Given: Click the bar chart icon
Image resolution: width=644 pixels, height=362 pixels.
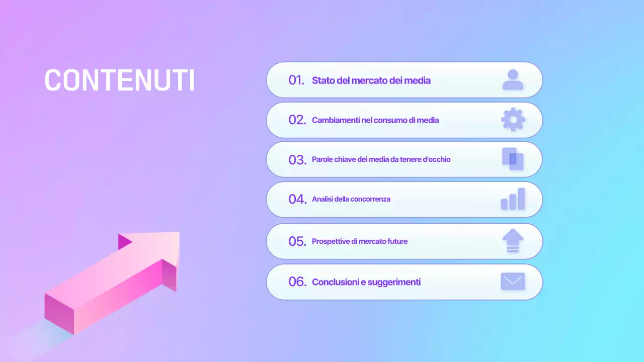Looking at the screenshot, I should tap(513, 199).
